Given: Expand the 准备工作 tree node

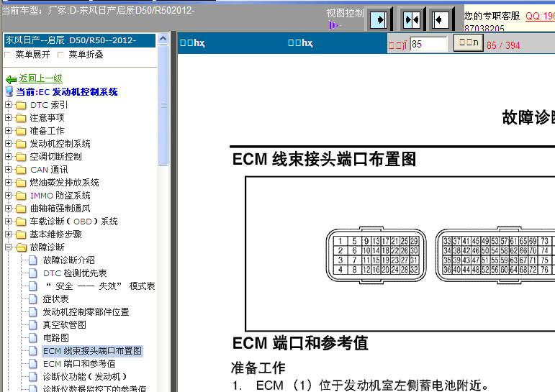Looking at the screenshot, I should point(9,131).
